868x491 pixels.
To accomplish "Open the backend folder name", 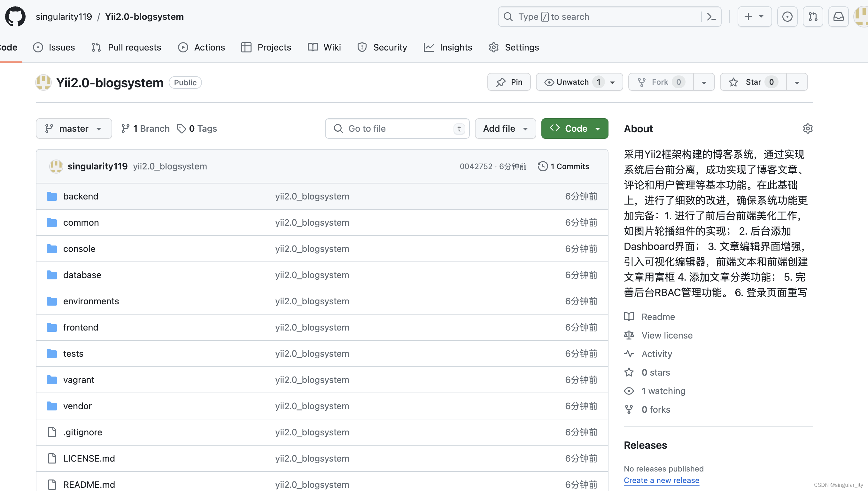I will point(81,196).
